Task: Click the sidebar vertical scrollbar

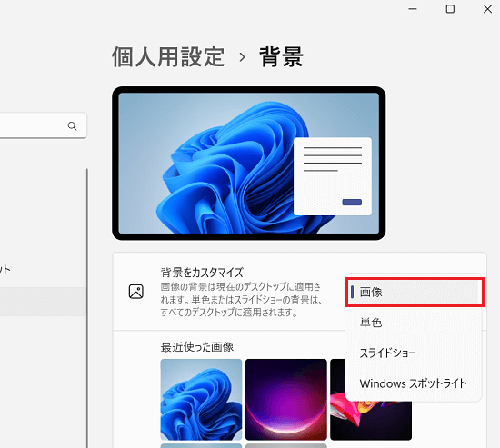Action: pyautogui.click(x=87, y=308)
